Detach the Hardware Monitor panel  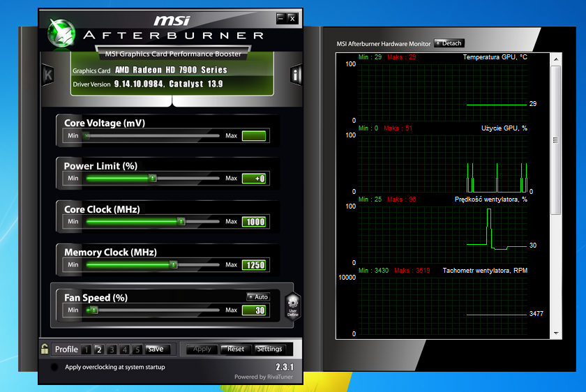[449, 43]
